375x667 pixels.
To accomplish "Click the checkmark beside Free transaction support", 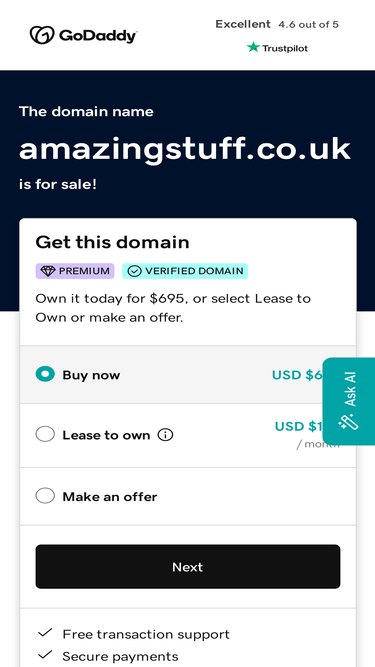I will (45, 633).
